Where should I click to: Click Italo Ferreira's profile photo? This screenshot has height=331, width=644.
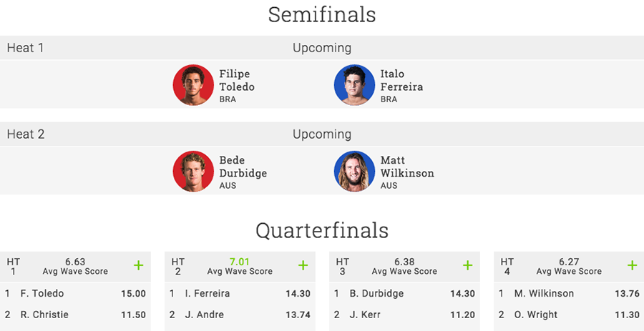click(354, 85)
